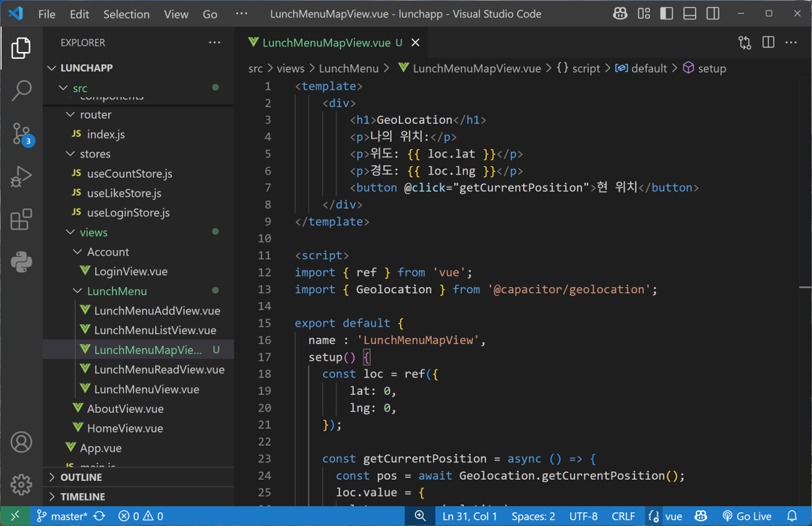
Task: Select encoding UTF-8 in status bar
Action: (x=583, y=516)
